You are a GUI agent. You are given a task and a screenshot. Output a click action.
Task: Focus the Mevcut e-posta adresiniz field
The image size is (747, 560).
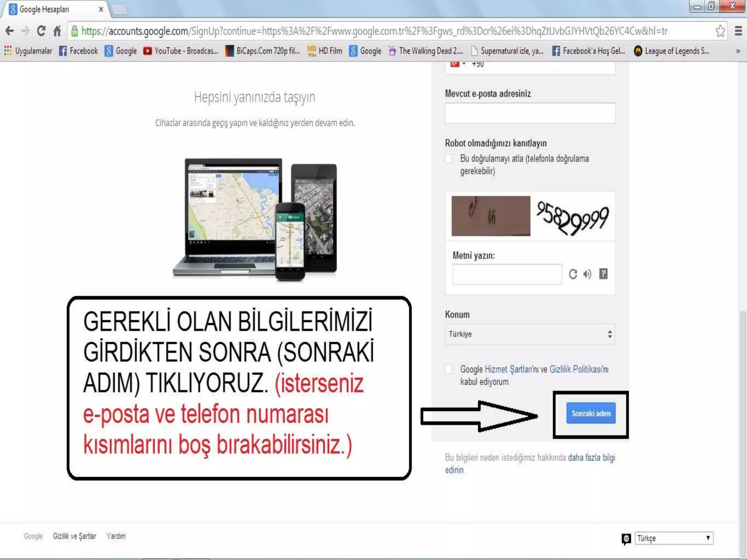[530, 113]
